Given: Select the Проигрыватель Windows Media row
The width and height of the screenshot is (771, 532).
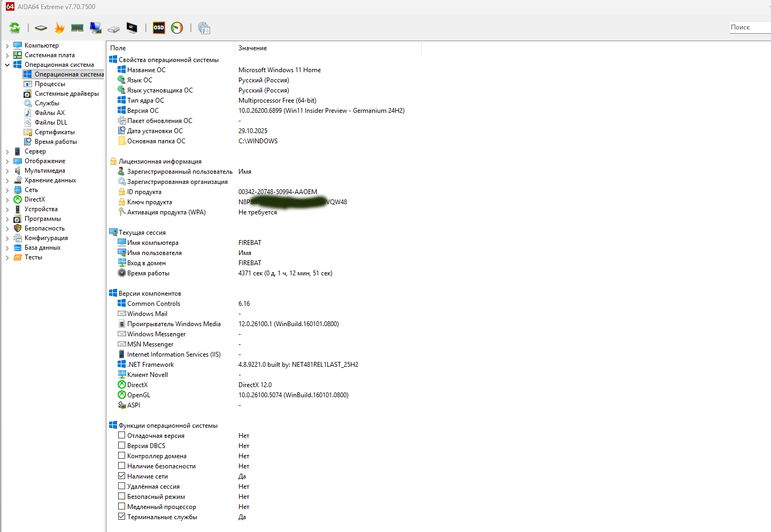Looking at the screenshot, I should tap(264, 324).
